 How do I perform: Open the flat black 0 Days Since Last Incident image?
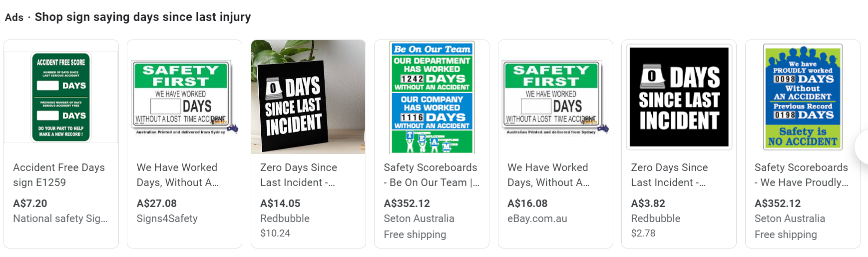[x=679, y=97]
